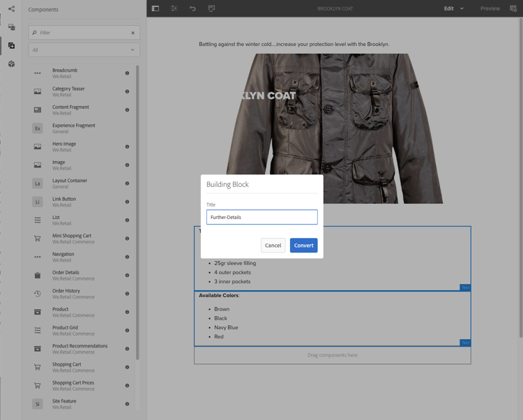523x420 pixels.
Task: Show info for Layout Container
Action: click(127, 183)
